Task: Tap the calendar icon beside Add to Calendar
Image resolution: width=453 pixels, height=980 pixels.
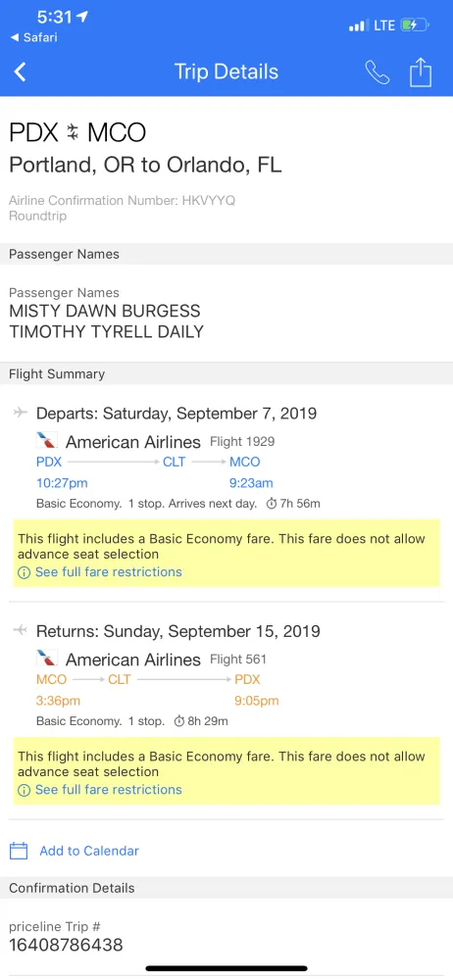Action: pyautogui.click(x=19, y=851)
